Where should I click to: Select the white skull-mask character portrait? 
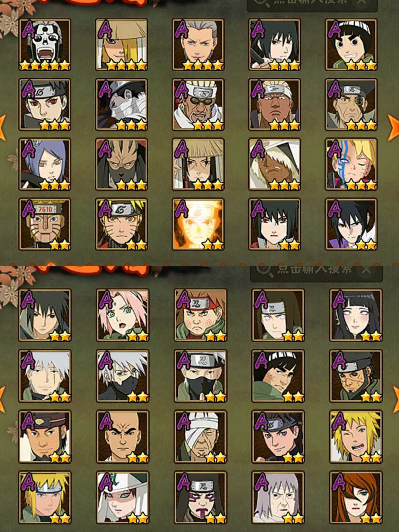coord(45,45)
